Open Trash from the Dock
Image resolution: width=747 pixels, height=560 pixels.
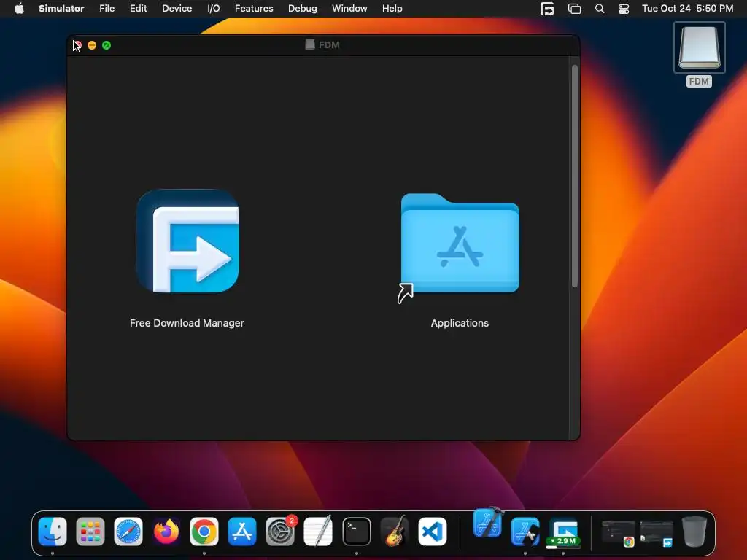point(694,532)
